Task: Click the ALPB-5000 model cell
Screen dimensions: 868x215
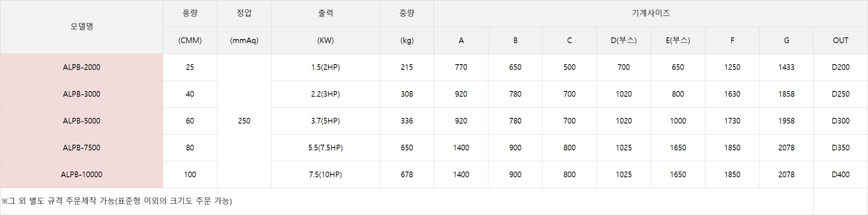Action: point(82,121)
